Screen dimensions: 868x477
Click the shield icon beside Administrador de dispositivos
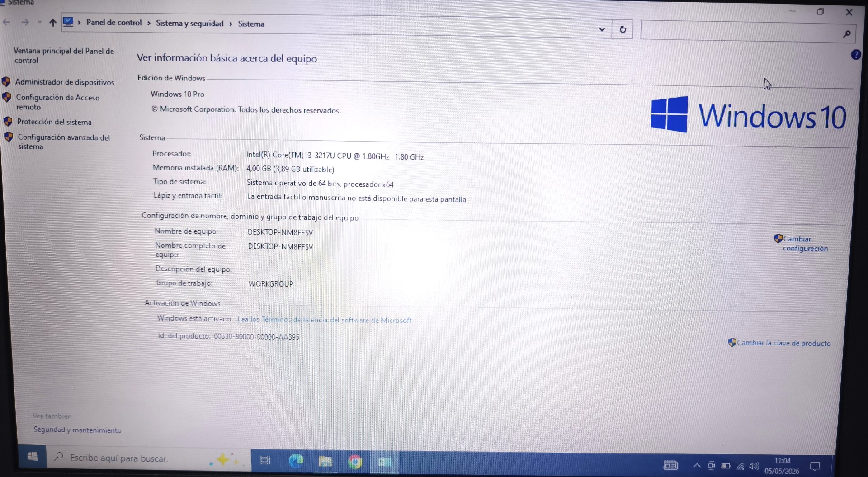[x=6, y=81]
